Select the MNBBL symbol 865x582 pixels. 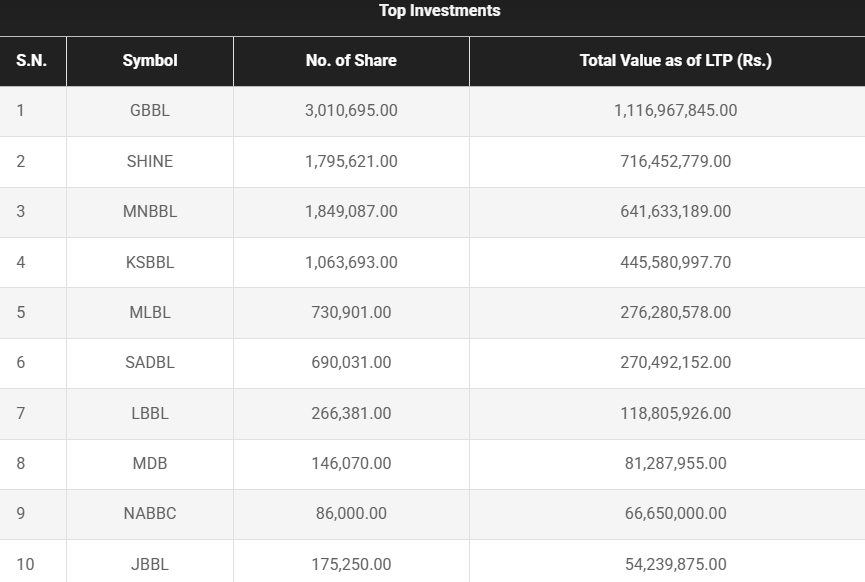[150, 212]
